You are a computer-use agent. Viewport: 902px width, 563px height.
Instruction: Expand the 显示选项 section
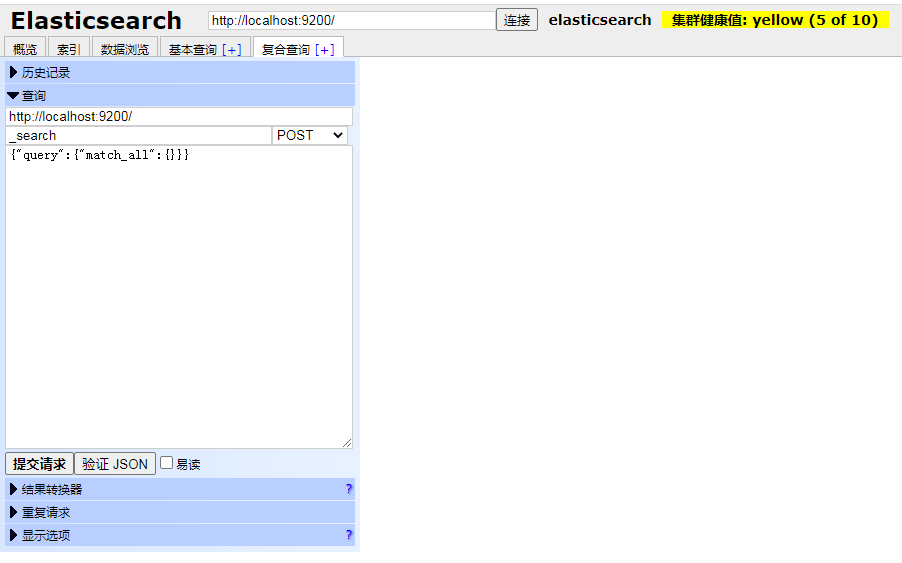pyautogui.click(x=180, y=535)
